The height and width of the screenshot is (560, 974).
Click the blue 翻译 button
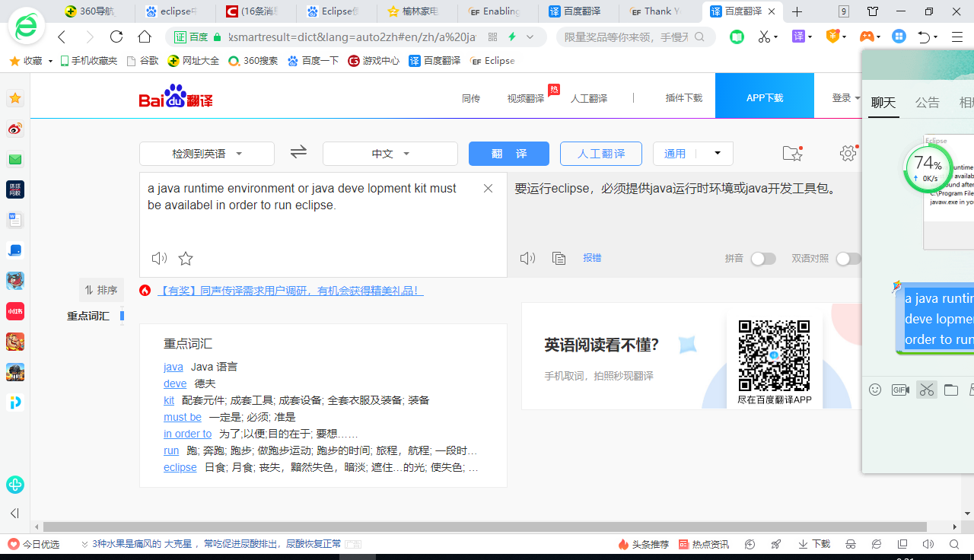(508, 153)
